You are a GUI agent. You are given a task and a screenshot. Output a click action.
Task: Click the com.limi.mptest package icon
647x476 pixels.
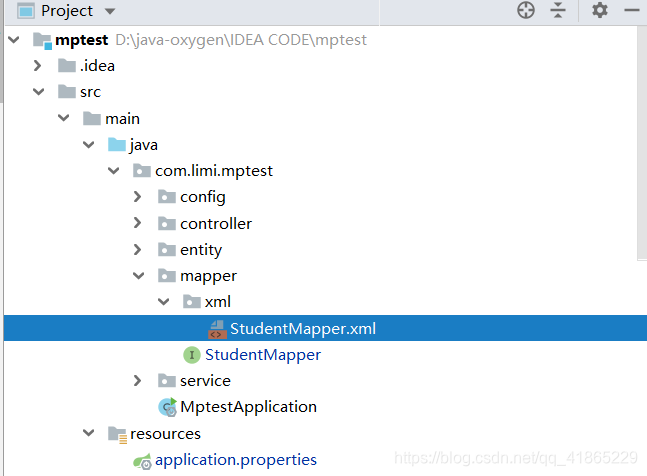pos(142,171)
